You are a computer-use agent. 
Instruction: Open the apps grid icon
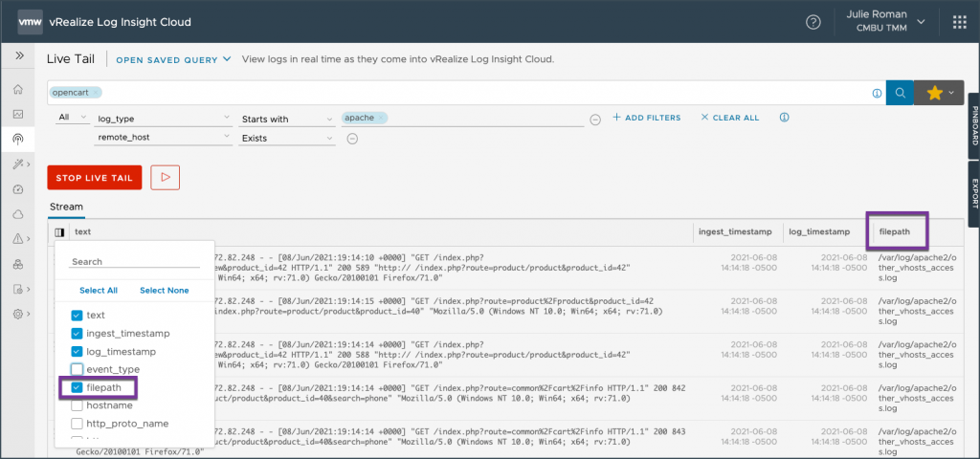(959, 23)
